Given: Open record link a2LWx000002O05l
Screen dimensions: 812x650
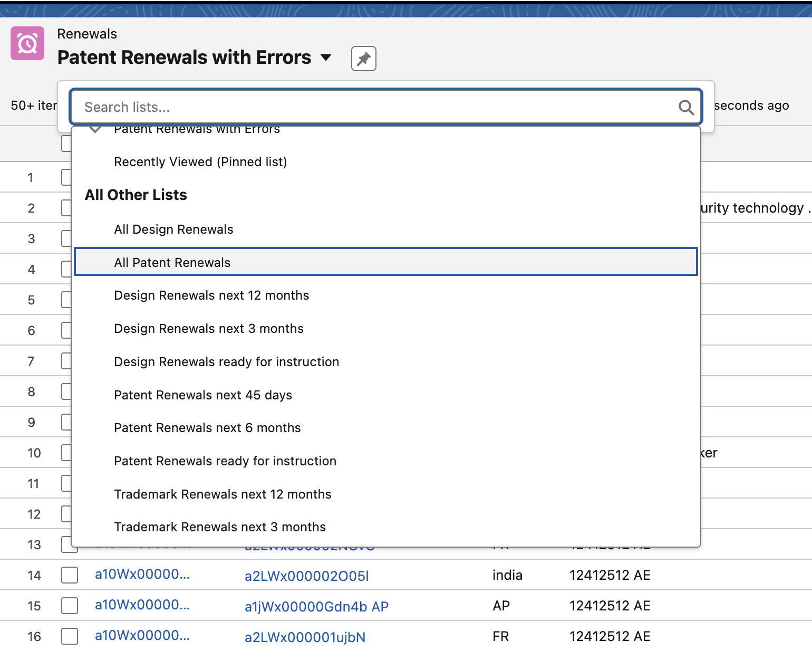Looking at the screenshot, I should click(x=306, y=576).
